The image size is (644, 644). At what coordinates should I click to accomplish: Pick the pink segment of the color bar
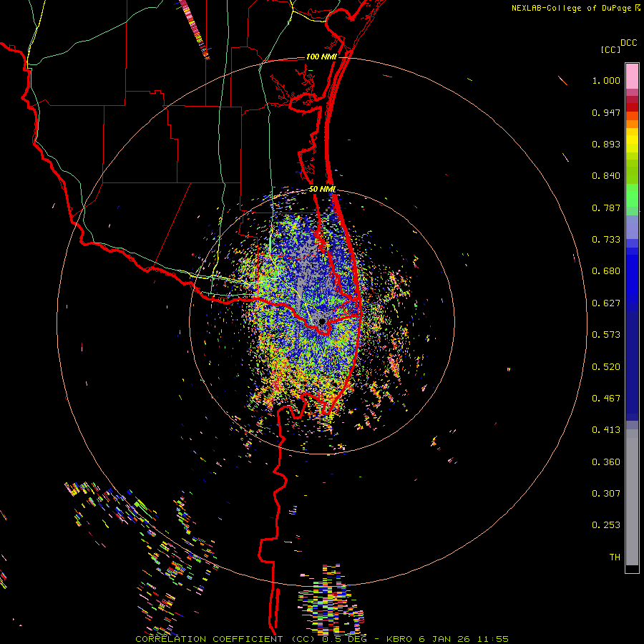632,76
